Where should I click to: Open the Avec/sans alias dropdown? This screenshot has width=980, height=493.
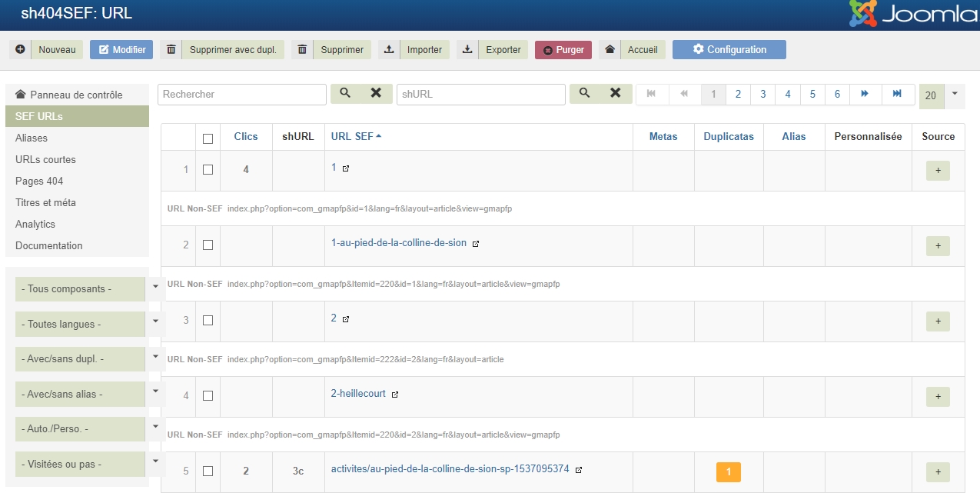pyautogui.click(x=90, y=394)
